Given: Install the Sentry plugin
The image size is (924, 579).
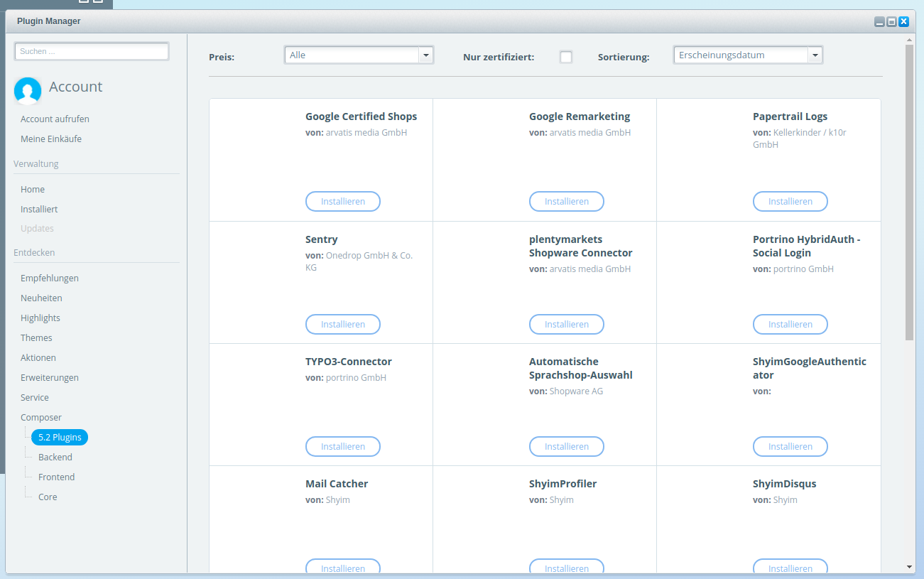Looking at the screenshot, I should click(x=343, y=324).
